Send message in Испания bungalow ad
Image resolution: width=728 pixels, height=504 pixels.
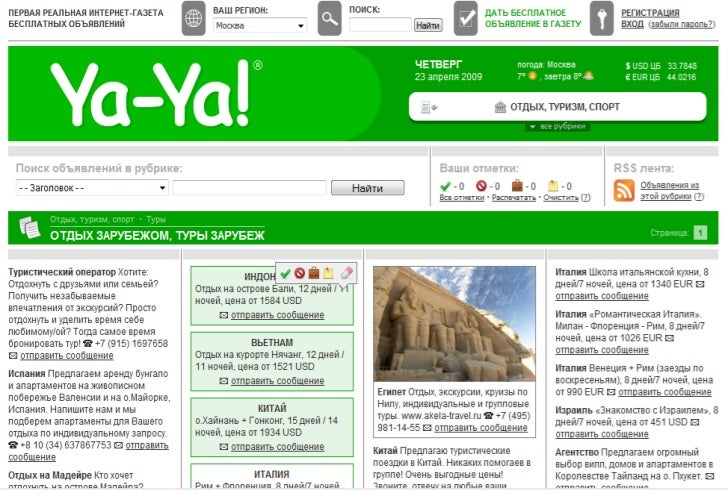147,446
